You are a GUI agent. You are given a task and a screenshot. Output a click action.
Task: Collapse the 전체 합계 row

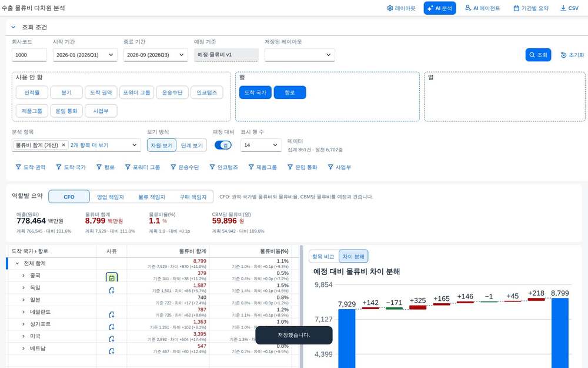(x=17, y=263)
